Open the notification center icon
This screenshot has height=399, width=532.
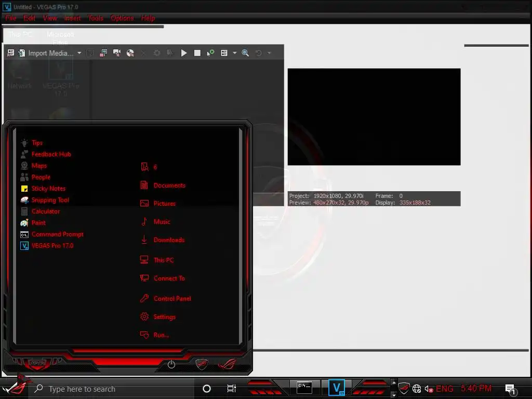510,389
